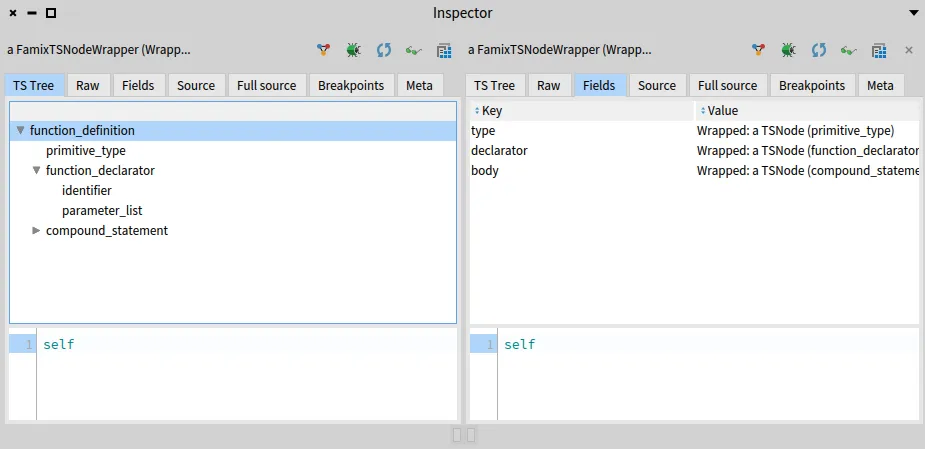Viewport: 925px width, 449px height.
Task: Select the primitive_type tree row
Action: pyautogui.click(x=233, y=150)
